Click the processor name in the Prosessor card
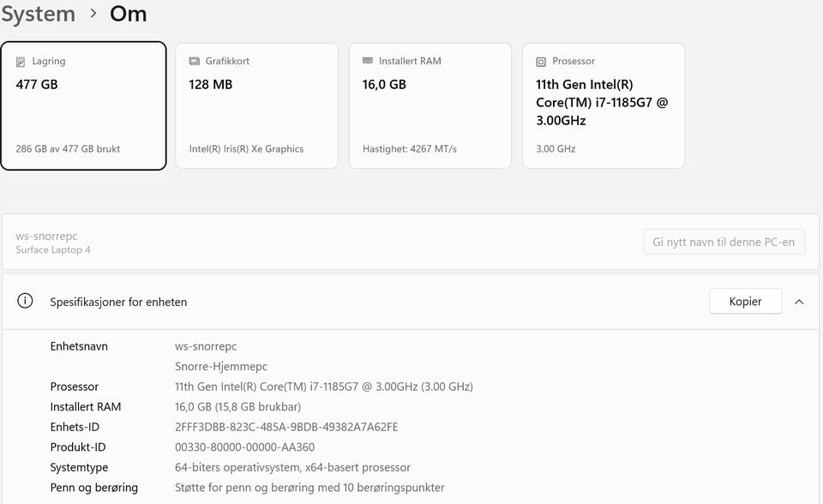Viewport: 823px width, 504px height. pyautogui.click(x=602, y=102)
